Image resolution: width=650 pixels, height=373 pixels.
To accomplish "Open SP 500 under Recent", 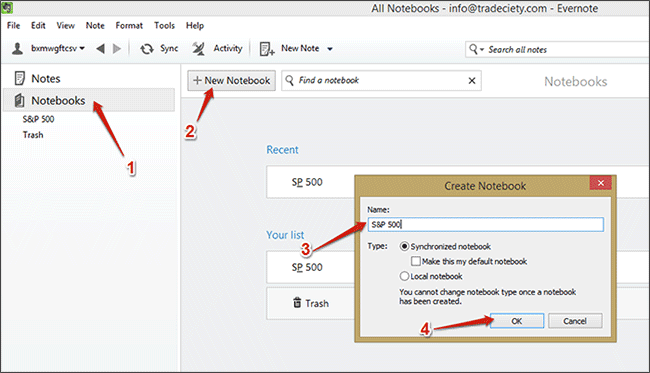I will coord(307,182).
